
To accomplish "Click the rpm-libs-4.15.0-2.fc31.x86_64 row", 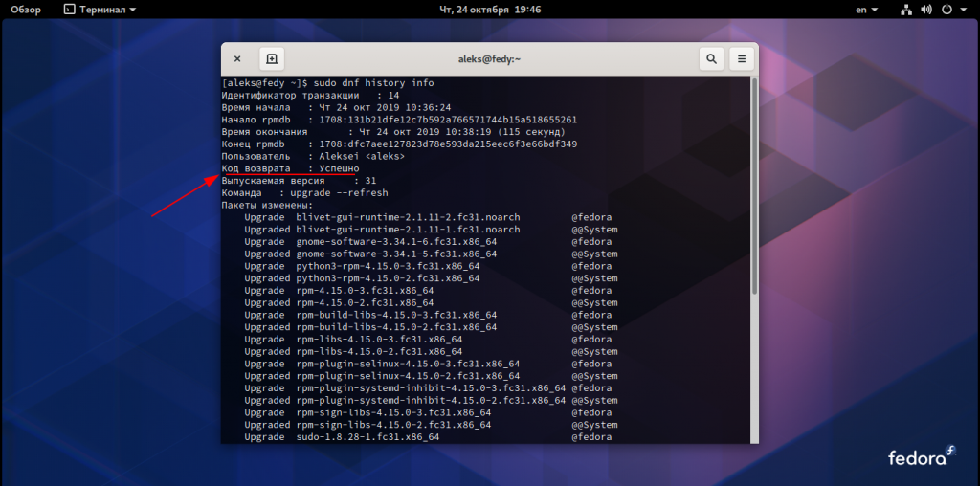I will coord(432,352).
